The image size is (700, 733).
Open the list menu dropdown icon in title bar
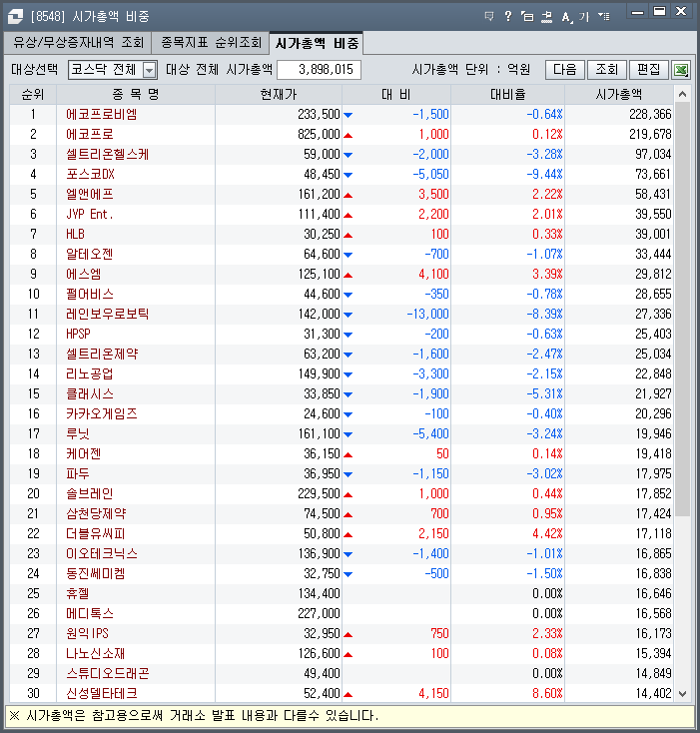tap(604, 17)
